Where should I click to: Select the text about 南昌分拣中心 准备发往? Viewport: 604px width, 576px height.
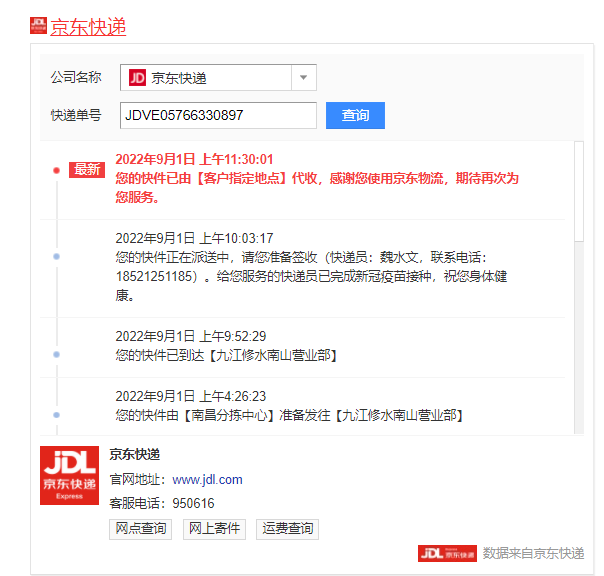tap(289, 415)
